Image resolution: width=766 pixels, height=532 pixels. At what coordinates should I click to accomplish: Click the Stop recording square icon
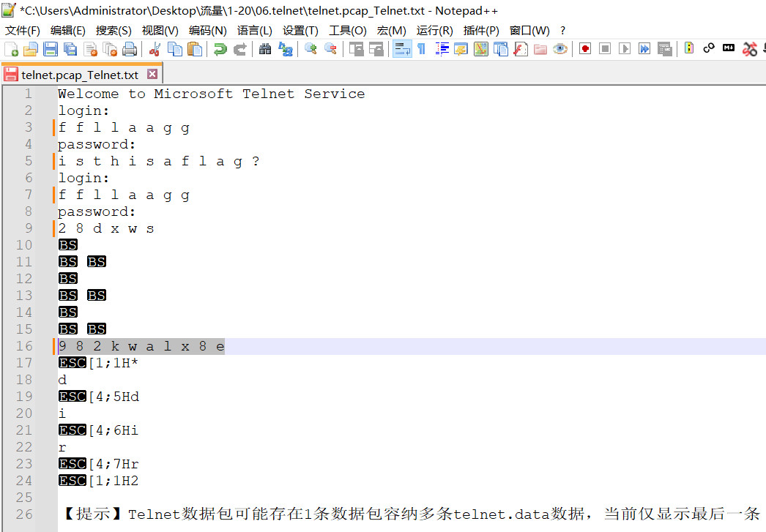(x=605, y=49)
